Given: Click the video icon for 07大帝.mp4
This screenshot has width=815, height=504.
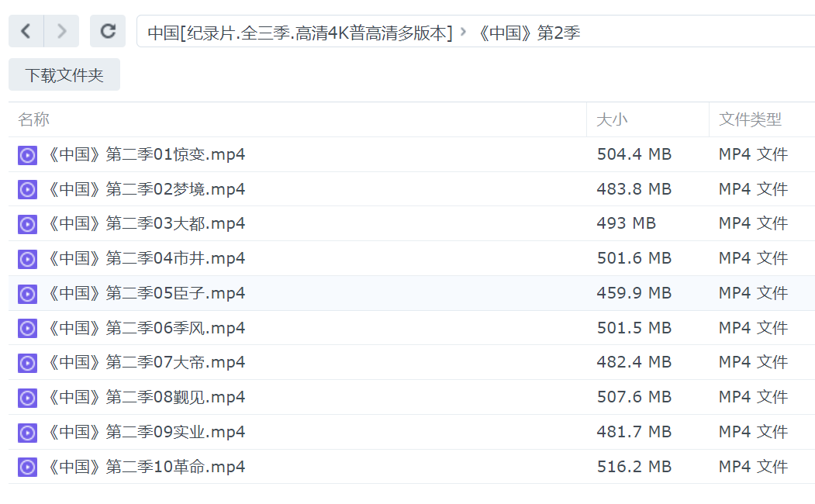Looking at the screenshot, I should (27, 363).
